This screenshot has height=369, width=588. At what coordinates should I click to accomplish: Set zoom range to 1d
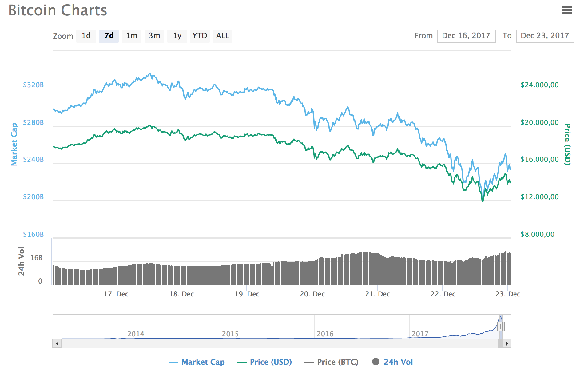tap(86, 36)
